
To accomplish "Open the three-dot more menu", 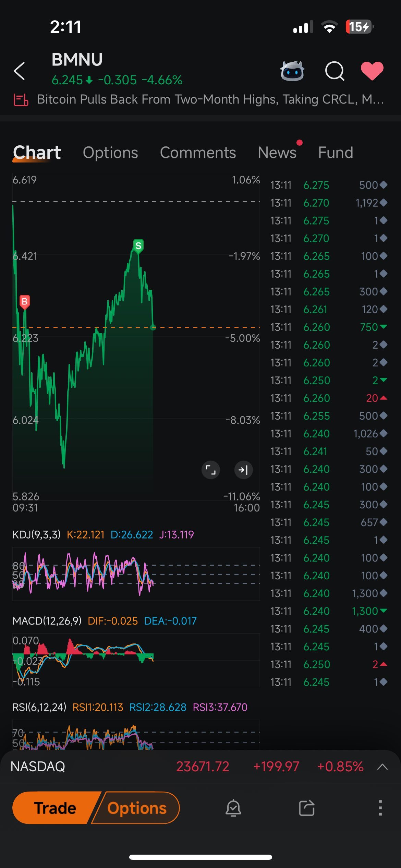I will [x=380, y=808].
